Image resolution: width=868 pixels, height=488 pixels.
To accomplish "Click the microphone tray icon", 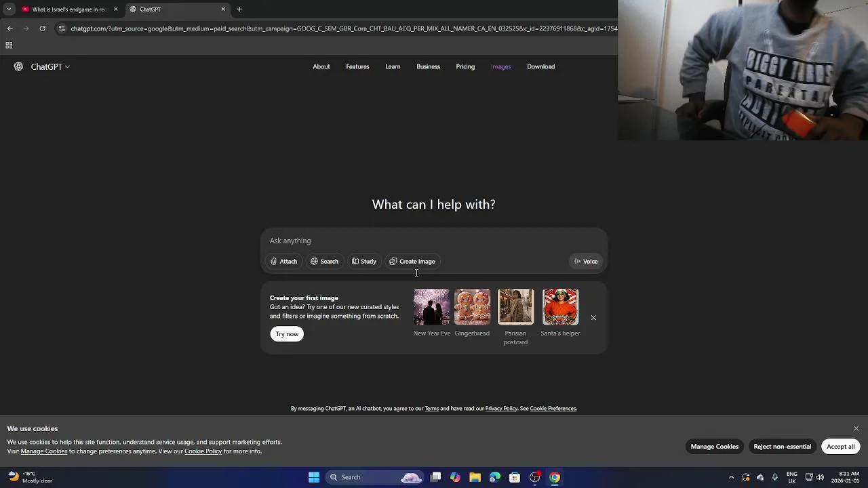I will click(774, 477).
